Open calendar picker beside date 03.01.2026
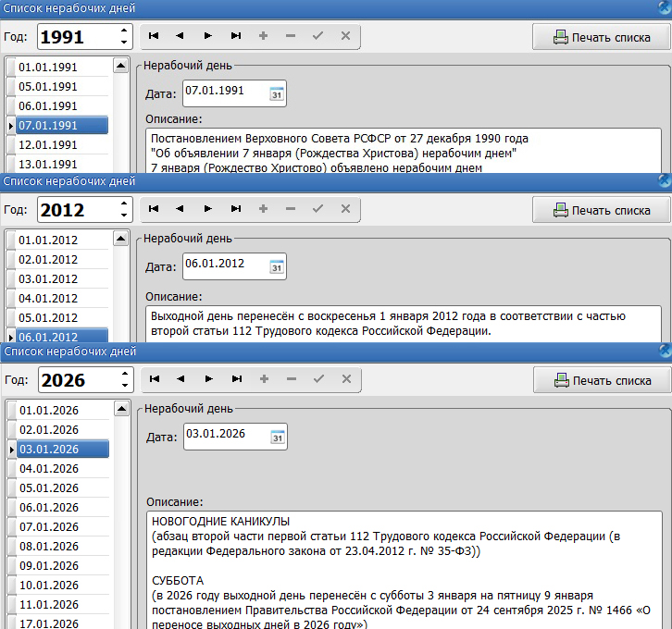The height and width of the screenshot is (629, 672). coord(276,438)
